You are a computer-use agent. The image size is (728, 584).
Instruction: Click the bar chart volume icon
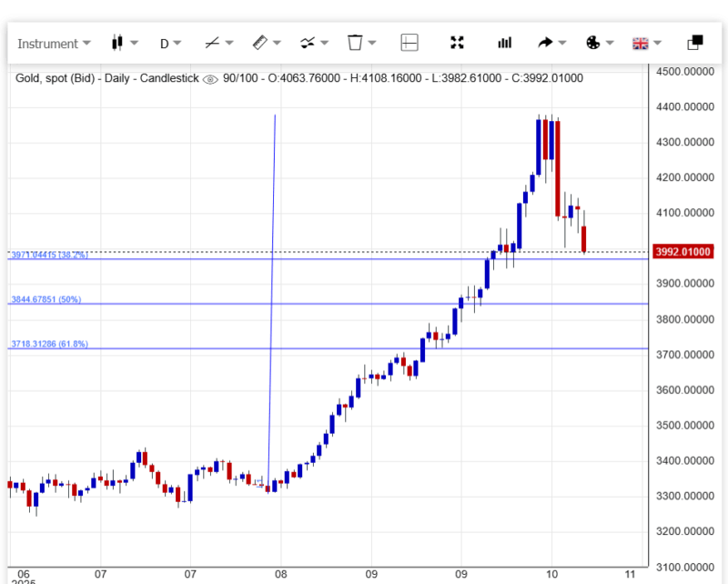(x=504, y=43)
